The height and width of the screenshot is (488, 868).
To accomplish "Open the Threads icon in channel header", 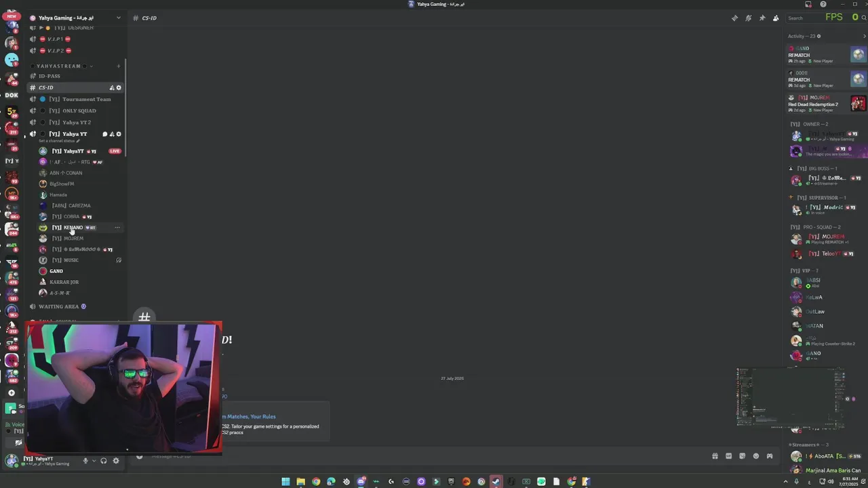I will click(734, 18).
